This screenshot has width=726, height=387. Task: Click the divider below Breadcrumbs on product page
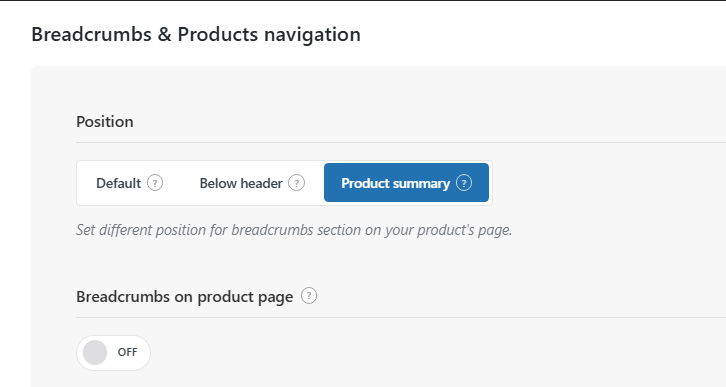click(401, 318)
